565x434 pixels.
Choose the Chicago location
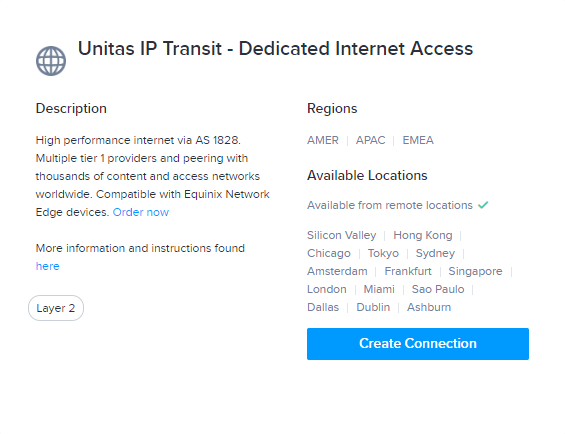(x=329, y=253)
